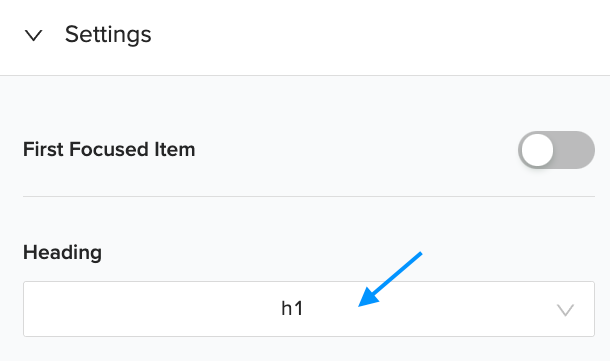Click the First Focused Item label
This screenshot has height=361, width=610.
(x=109, y=149)
